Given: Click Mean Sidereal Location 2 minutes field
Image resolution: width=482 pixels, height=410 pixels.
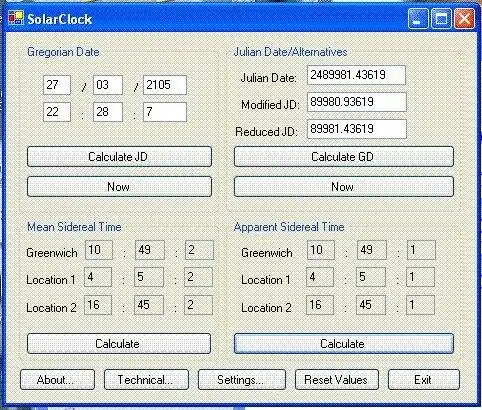Looking at the screenshot, I should click(x=149, y=305).
